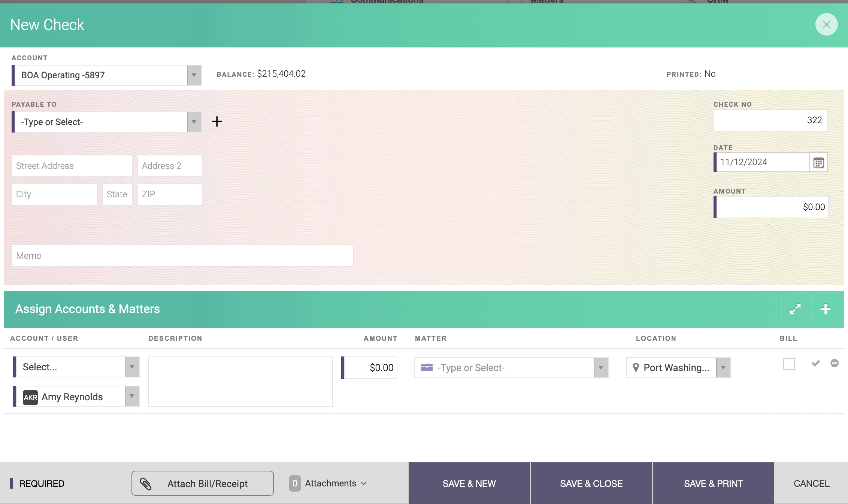Remove the account line with minus icon

(x=834, y=363)
